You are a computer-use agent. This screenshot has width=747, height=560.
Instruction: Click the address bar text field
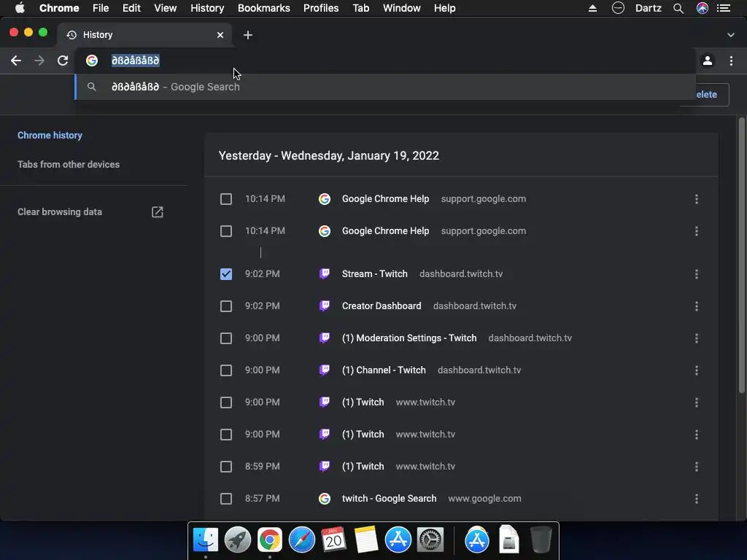click(x=385, y=61)
